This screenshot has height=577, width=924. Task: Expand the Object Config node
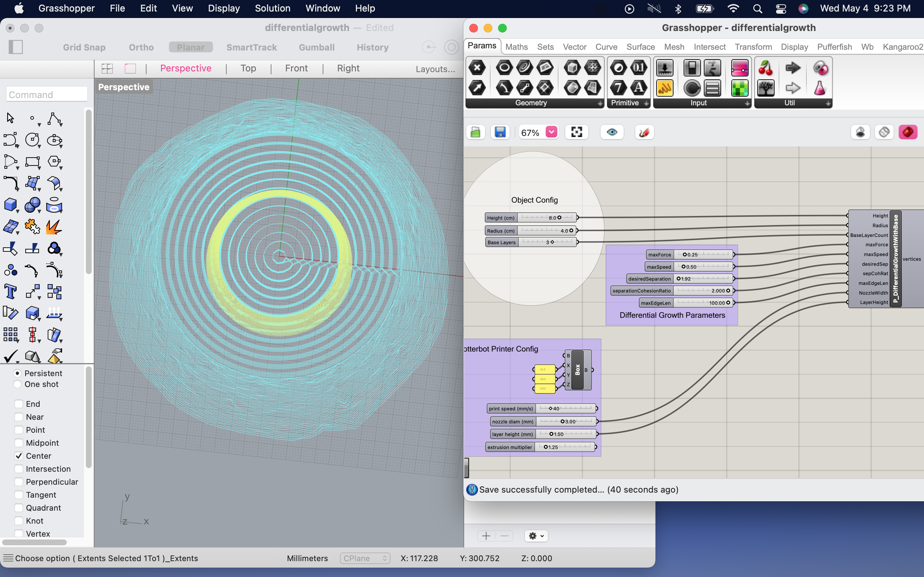534,199
